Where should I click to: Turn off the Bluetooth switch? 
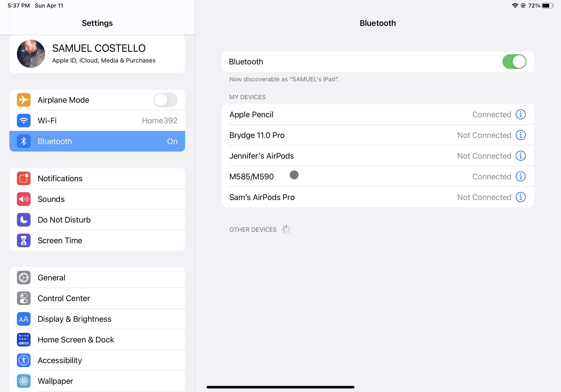pos(514,62)
